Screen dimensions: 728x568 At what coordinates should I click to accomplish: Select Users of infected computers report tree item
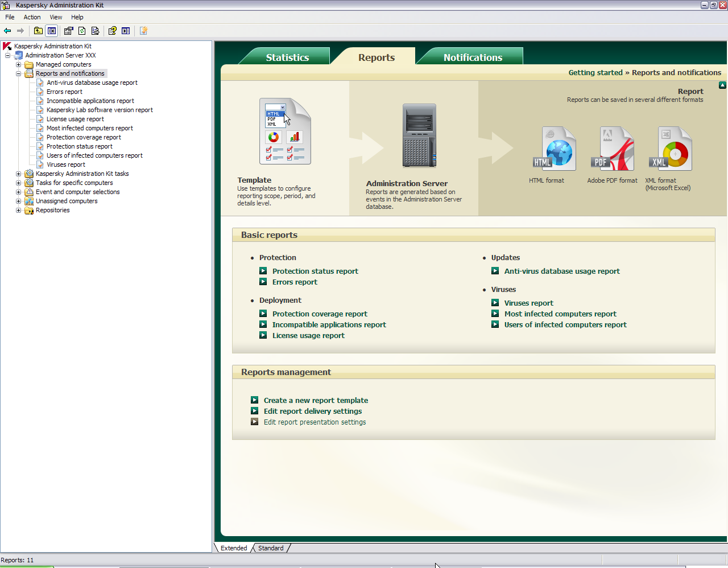(94, 155)
